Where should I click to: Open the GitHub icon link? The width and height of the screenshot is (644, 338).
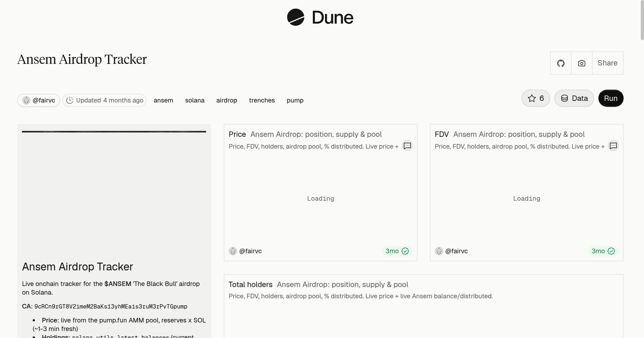point(561,63)
